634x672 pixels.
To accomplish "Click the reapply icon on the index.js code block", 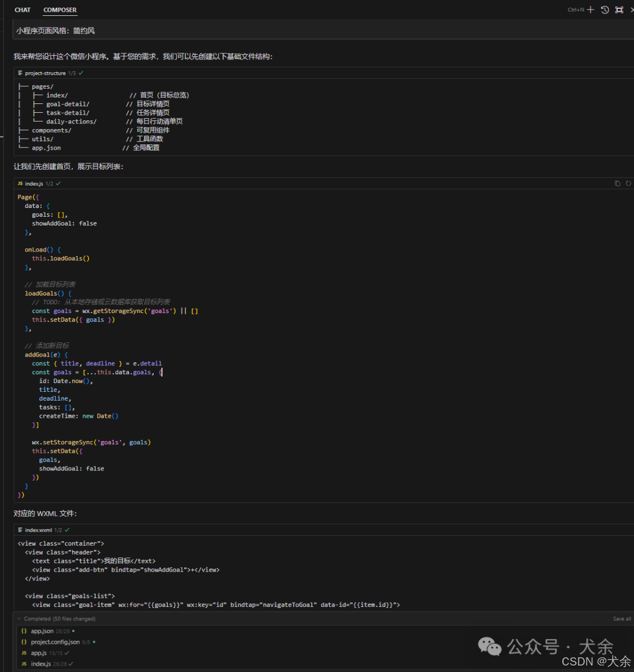I will (x=629, y=183).
